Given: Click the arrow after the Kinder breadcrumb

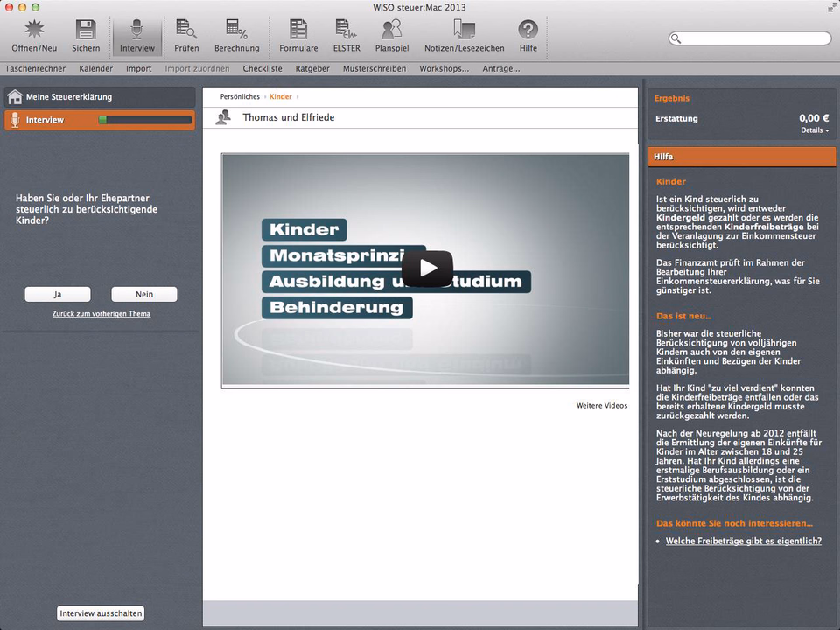Looking at the screenshot, I should point(297,97).
